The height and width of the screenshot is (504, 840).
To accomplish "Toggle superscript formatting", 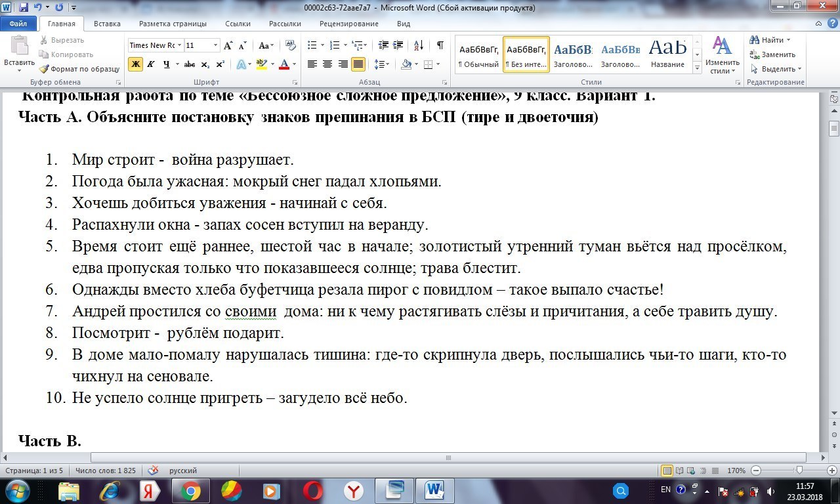I will (x=220, y=64).
